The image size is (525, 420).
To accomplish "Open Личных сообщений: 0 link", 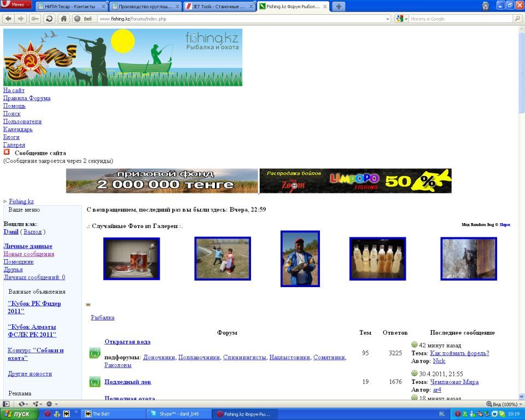I will tap(34, 277).
